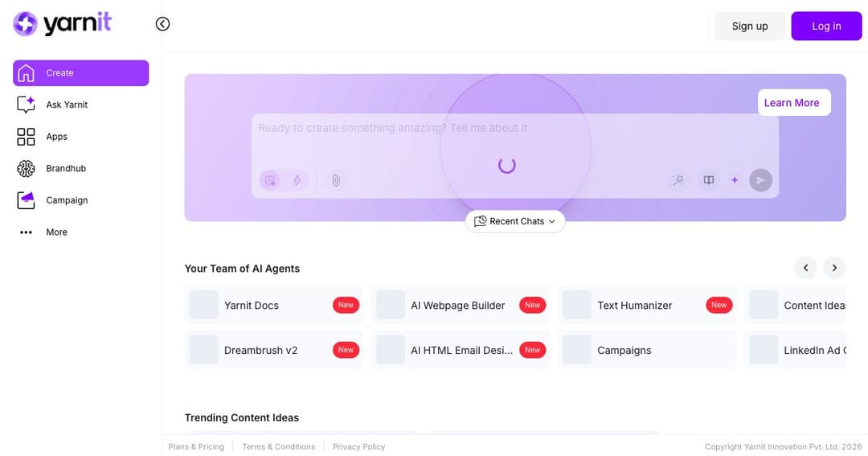
Task: Select the image generation mode icon
Action: pos(269,181)
